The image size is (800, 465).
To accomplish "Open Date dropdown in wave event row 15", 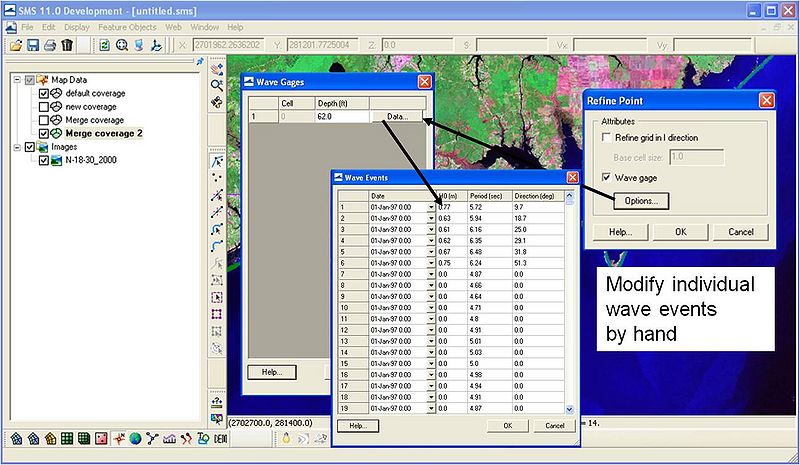I will [431, 363].
